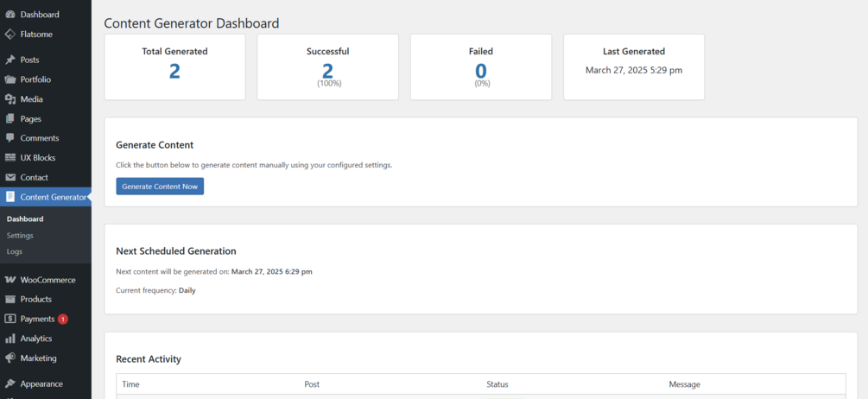The height and width of the screenshot is (399, 868).
Task: Click the Media library icon
Action: pyautogui.click(x=10, y=99)
